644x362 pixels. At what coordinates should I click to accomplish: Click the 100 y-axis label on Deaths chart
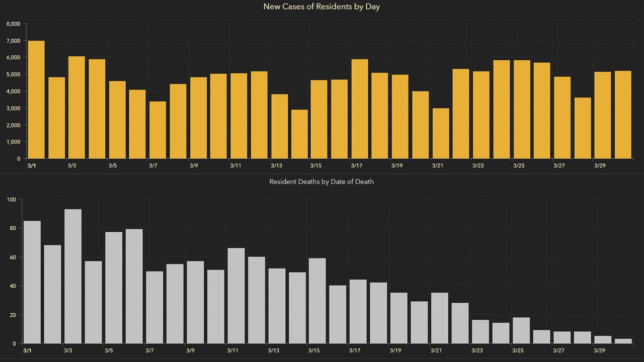coord(12,200)
